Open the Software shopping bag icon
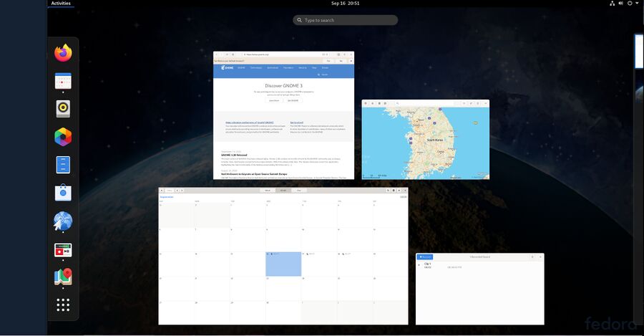The width and height of the screenshot is (644, 336). 63,193
